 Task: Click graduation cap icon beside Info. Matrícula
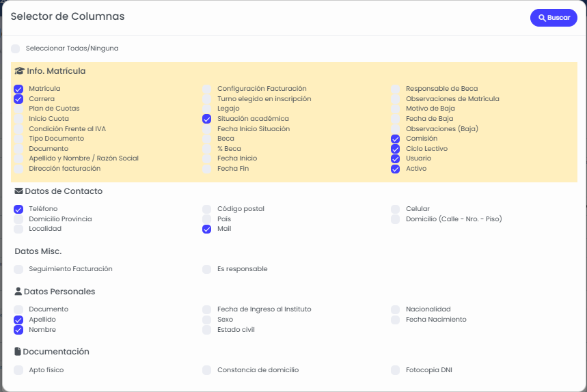pos(19,71)
